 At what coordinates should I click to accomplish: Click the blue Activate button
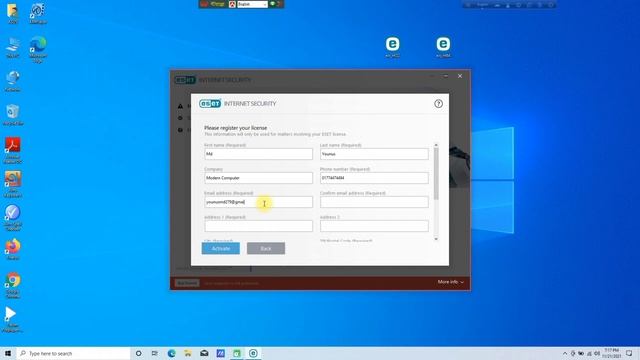point(220,248)
